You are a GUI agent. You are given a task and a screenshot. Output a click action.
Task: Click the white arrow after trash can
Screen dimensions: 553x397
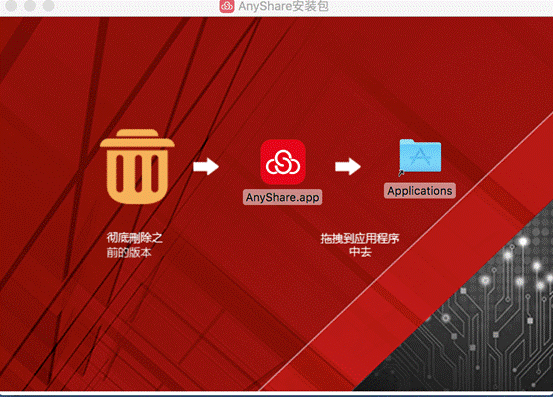pyautogui.click(x=206, y=166)
